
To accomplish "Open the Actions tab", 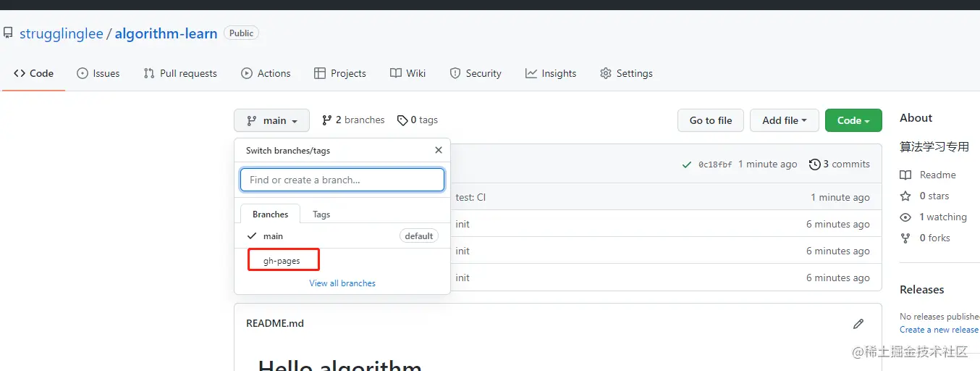I will click(x=266, y=73).
